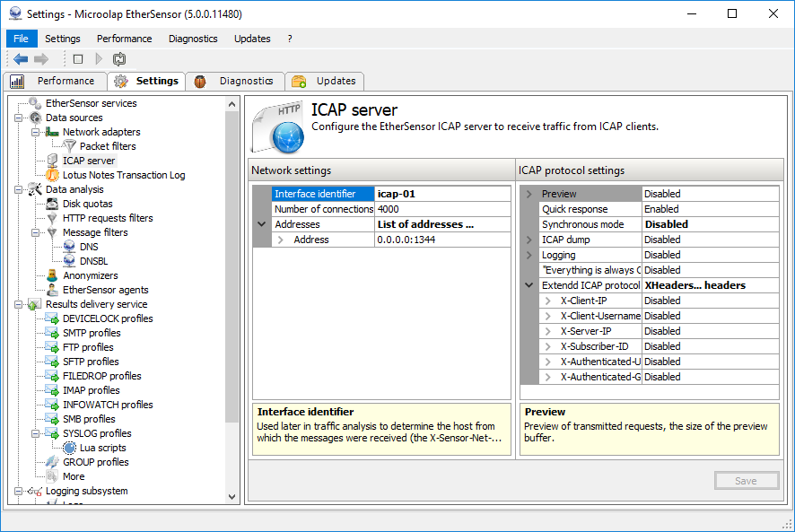The height and width of the screenshot is (532, 795).
Task: Expand the Logging property row
Action: pyautogui.click(x=529, y=255)
